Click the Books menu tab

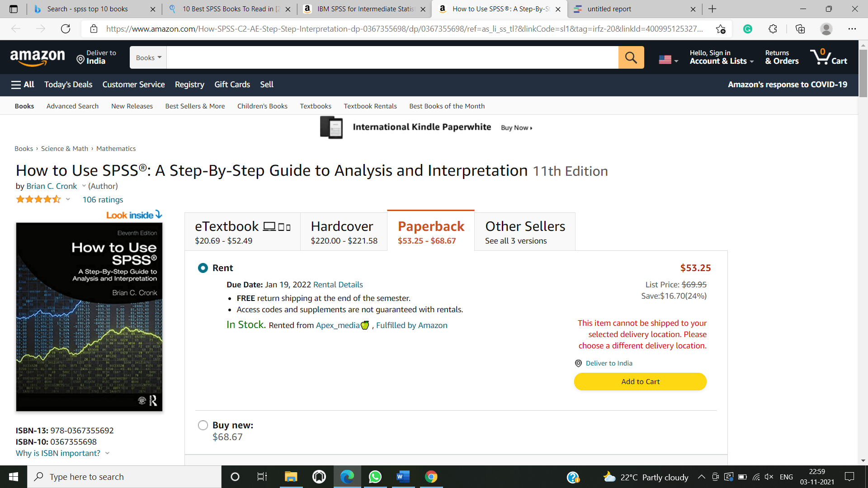coord(24,105)
